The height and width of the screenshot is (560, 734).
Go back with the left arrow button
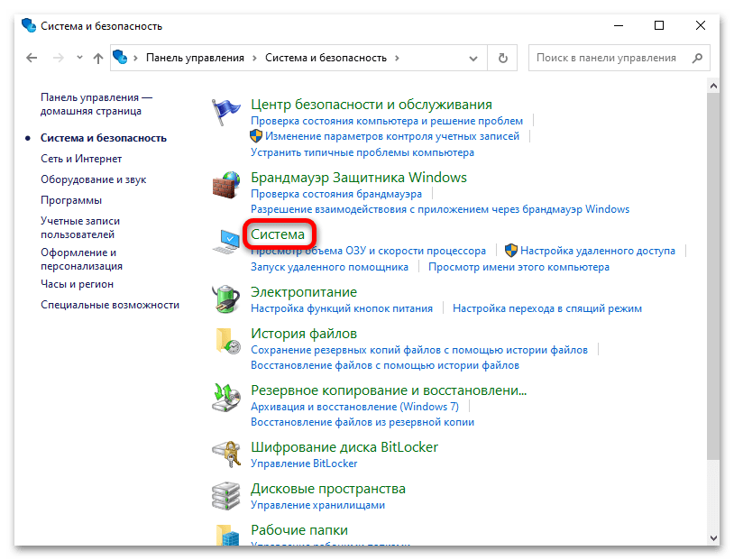pyautogui.click(x=32, y=58)
